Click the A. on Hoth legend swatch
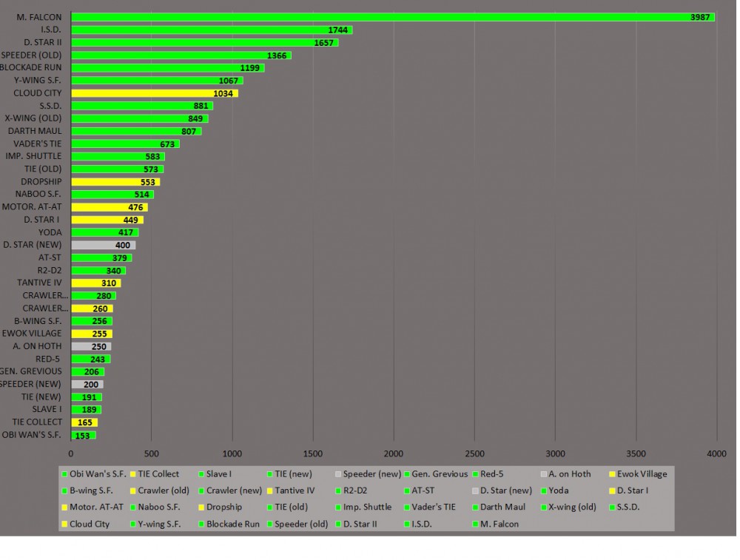The width and height of the screenshot is (740, 560). tap(544, 474)
